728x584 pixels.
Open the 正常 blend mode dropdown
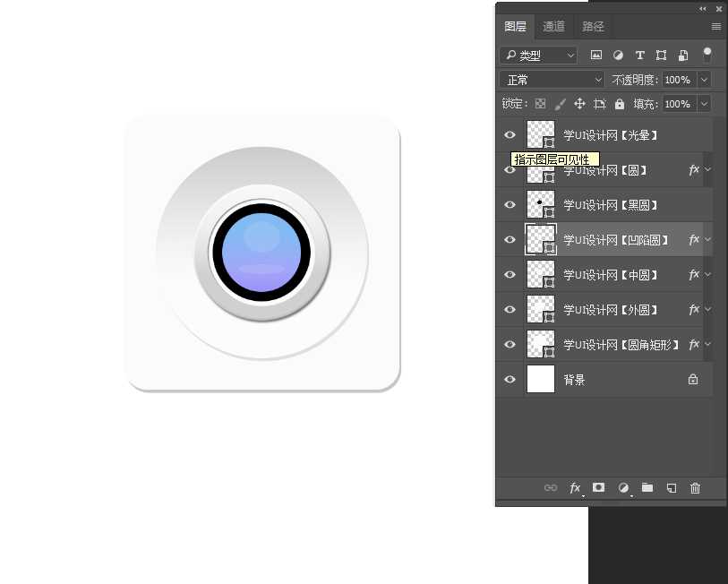(x=552, y=80)
